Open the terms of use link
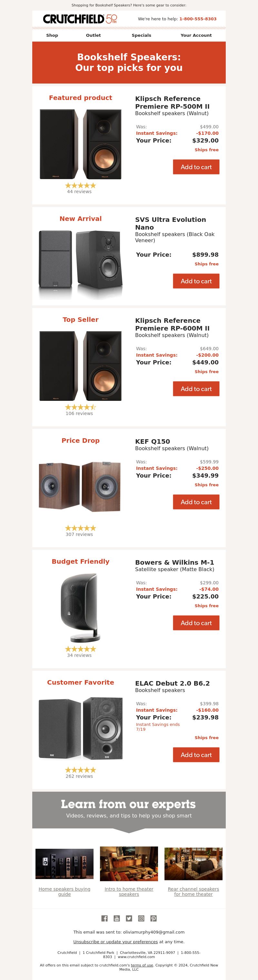 (x=142, y=965)
